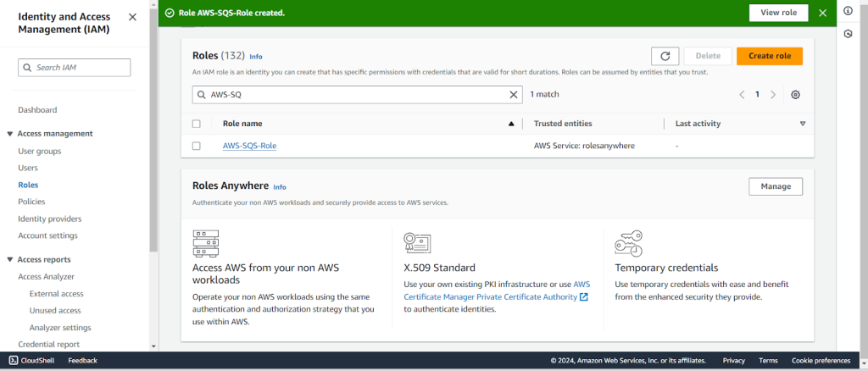Select Roles in the sidebar
The width and height of the screenshot is (868, 371).
pyautogui.click(x=28, y=185)
